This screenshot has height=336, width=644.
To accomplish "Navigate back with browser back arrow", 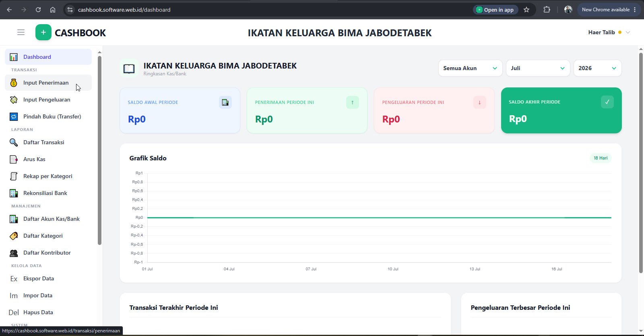I will coord(9,10).
